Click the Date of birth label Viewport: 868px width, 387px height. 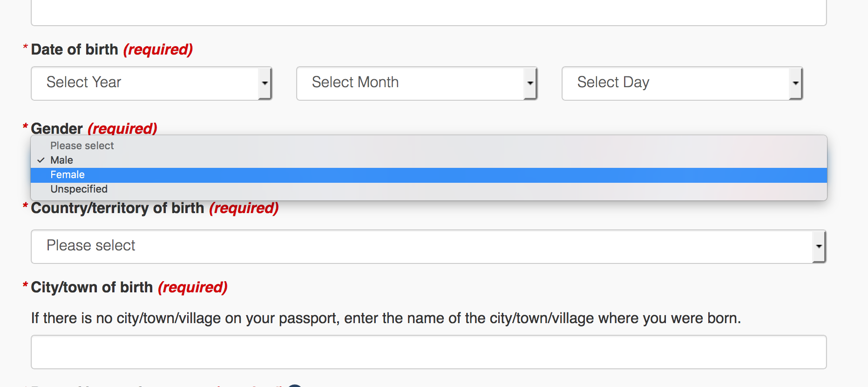pyautogui.click(x=75, y=49)
